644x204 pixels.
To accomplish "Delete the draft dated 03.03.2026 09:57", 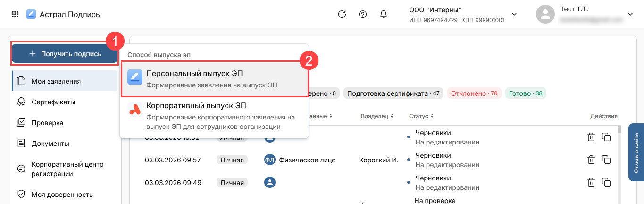I will 591,160.
